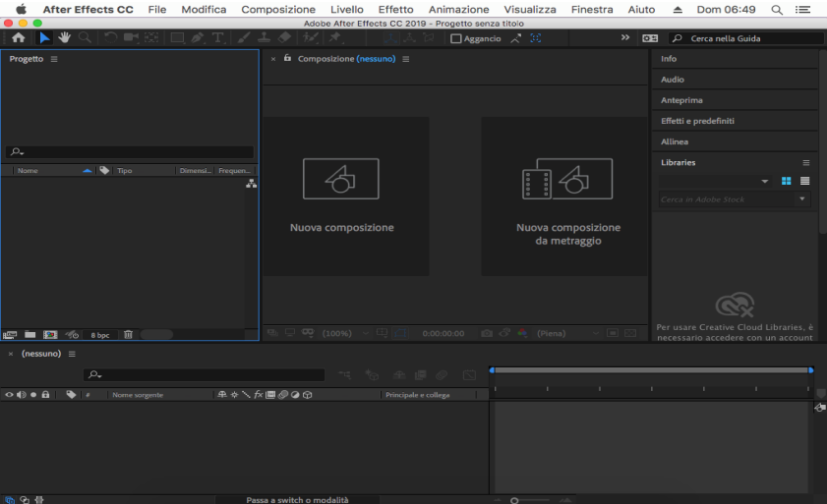Click new composition icon in Project footer

pyautogui.click(x=50, y=335)
